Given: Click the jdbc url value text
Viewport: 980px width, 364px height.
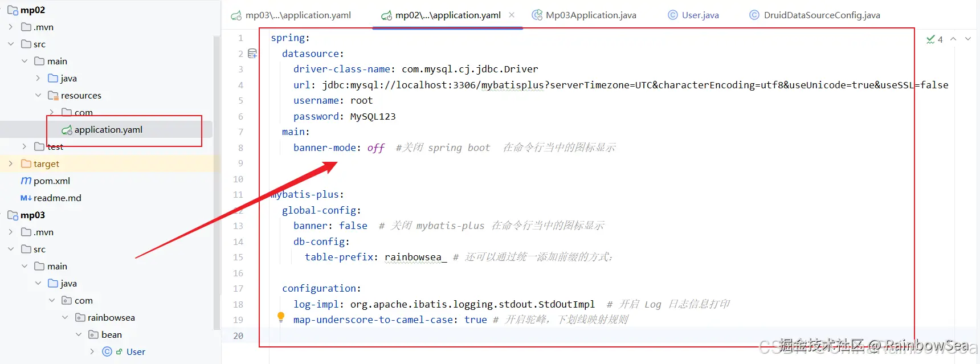Looking at the screenshot, I should click(x=635, y=85).
